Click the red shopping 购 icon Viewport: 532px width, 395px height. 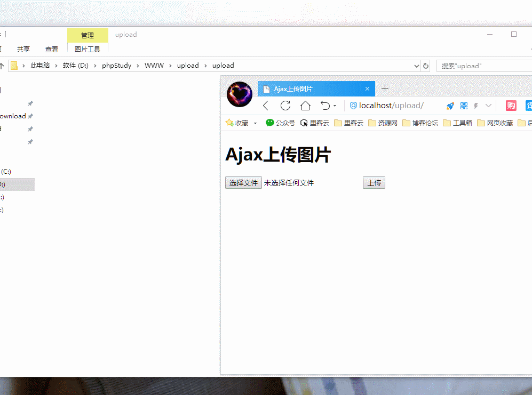tap(511, 106)
